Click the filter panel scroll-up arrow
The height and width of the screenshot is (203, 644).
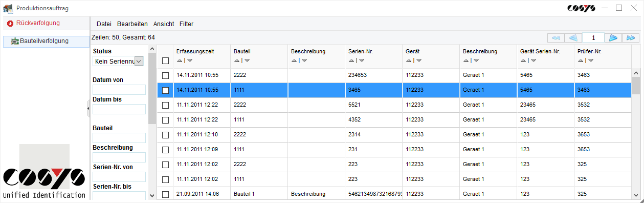tap(152, 49)
